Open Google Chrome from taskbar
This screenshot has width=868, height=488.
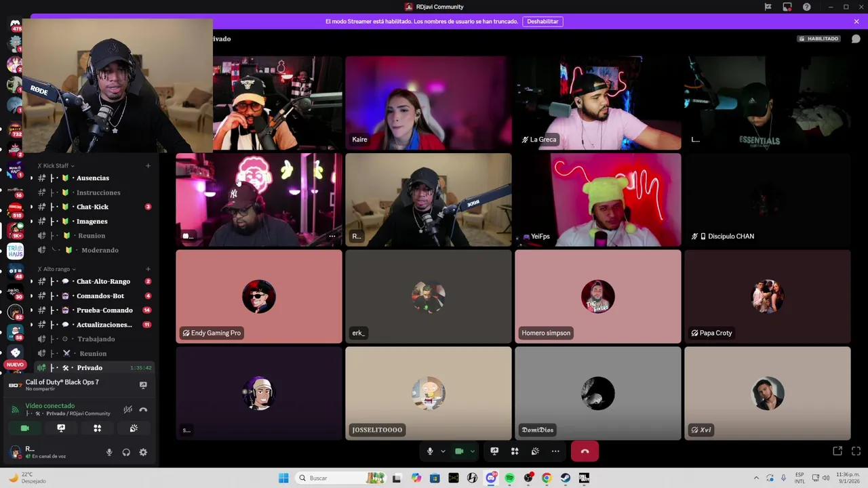click(547, 479)
